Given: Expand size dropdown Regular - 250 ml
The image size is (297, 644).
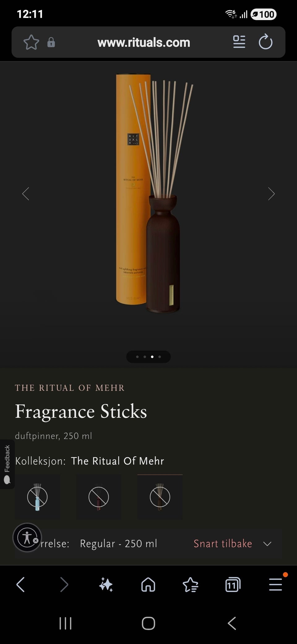Looking at the screenshot, I should point(148,544).
